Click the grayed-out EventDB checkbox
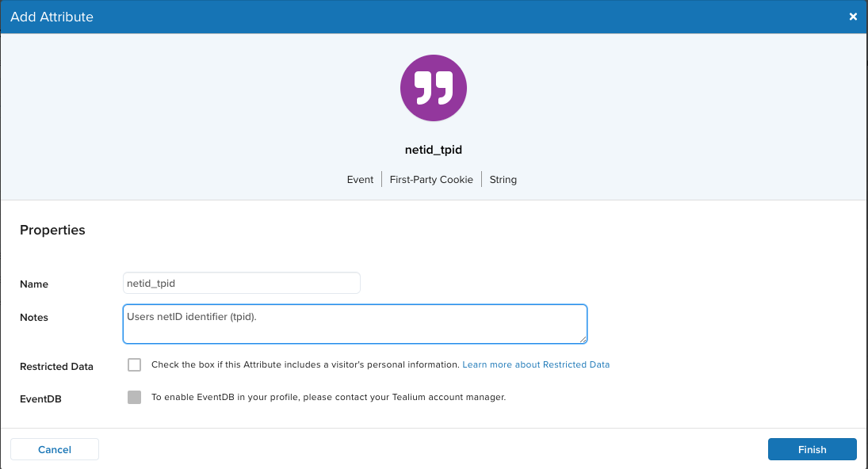 (134, 397)
